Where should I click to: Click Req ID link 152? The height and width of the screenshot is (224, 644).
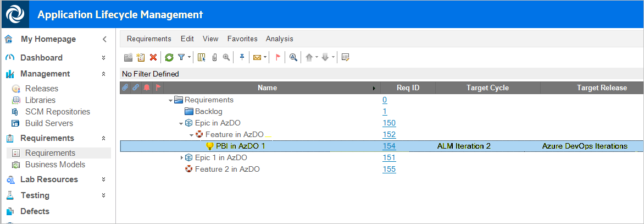(389, 134)
